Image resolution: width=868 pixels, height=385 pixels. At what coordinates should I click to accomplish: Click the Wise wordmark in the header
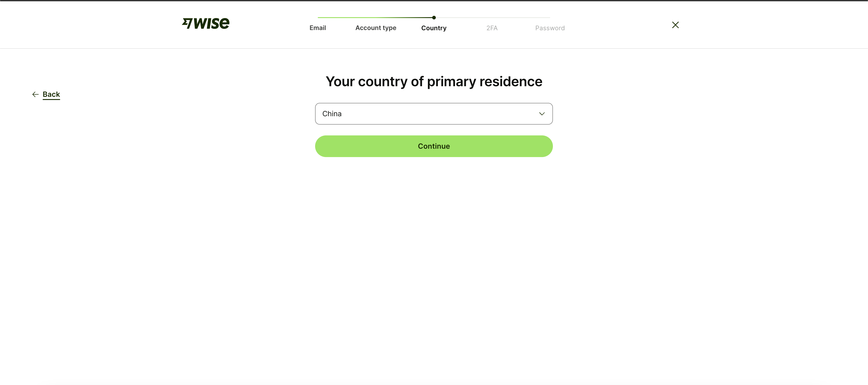(212, 23)
